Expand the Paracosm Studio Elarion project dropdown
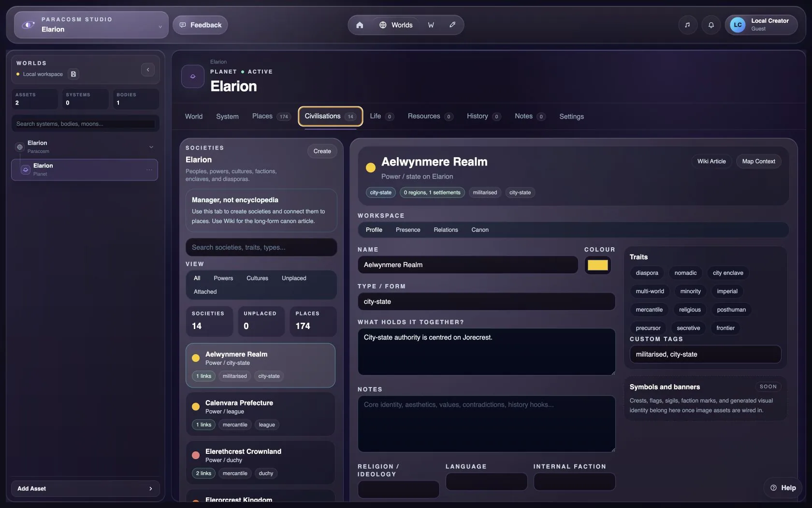 160,27
